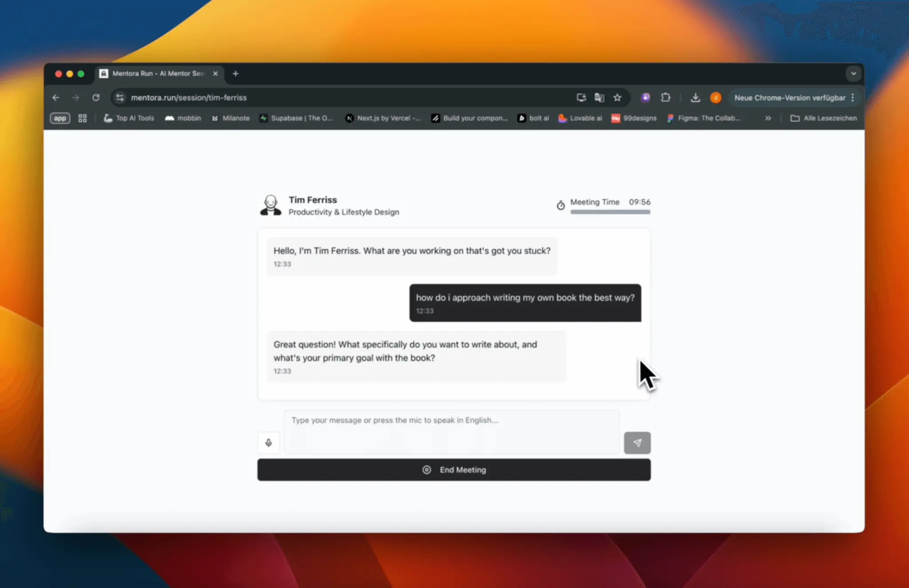The width and height of the screenshot is (909, 588).
Task: Go forward with the browser forward arrow
Action: 75,98
